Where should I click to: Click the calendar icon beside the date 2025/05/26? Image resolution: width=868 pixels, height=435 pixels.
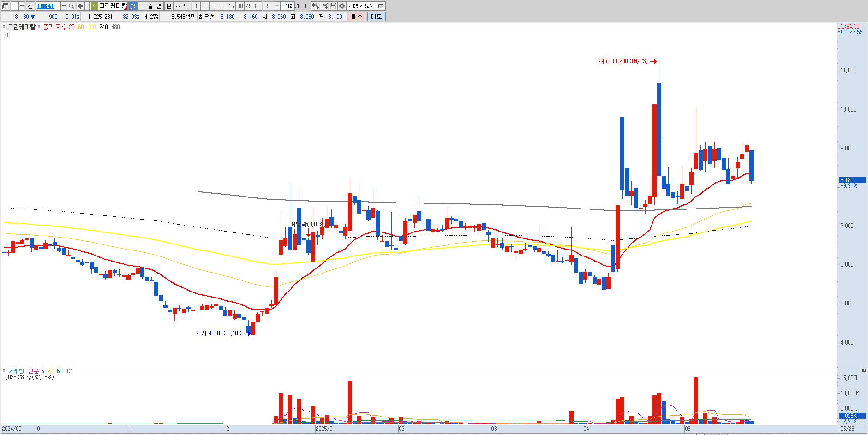[x=381, y=6]
